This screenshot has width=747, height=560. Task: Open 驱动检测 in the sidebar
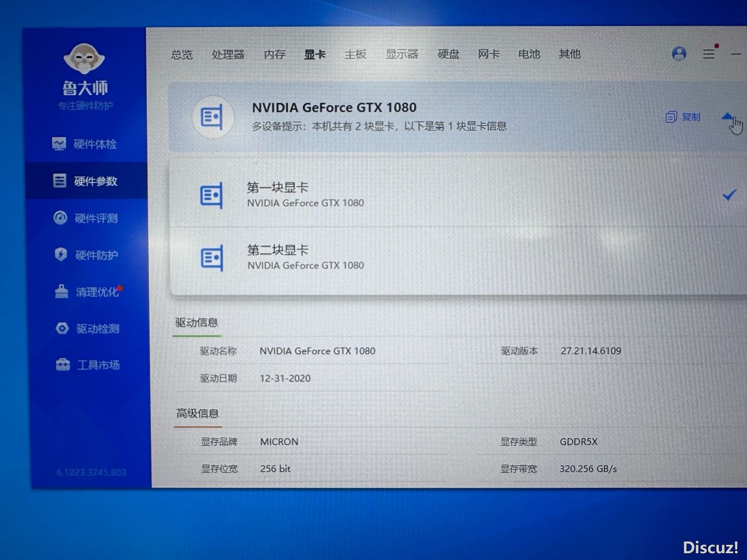point(88,328)
